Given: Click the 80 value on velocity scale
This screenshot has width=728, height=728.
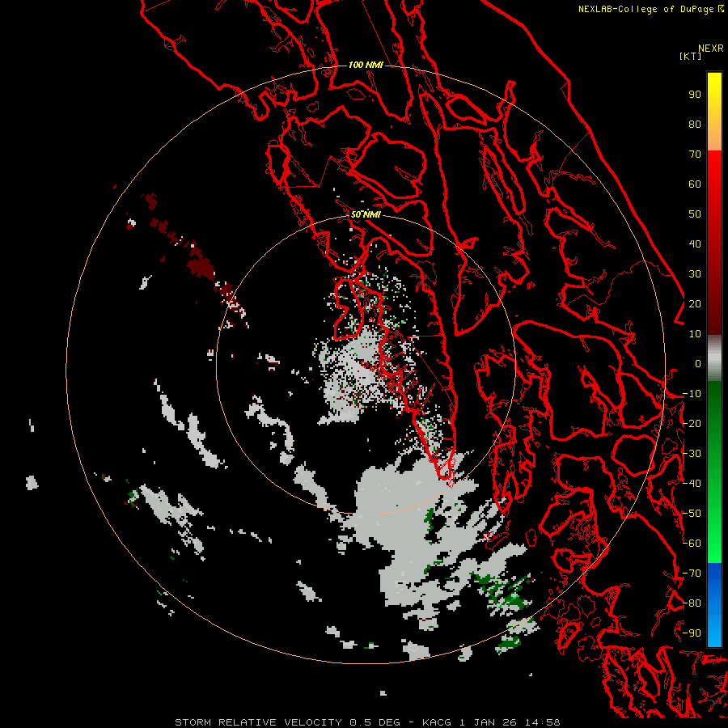Looking at the screenshot, I should (695, 125).
